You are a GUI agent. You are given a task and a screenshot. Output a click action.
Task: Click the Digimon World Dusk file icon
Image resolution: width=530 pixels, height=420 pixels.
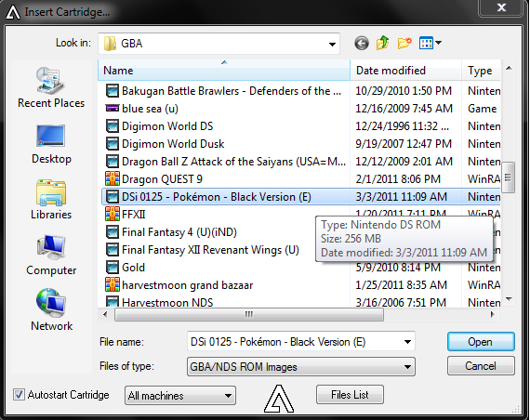coord(113,144)
